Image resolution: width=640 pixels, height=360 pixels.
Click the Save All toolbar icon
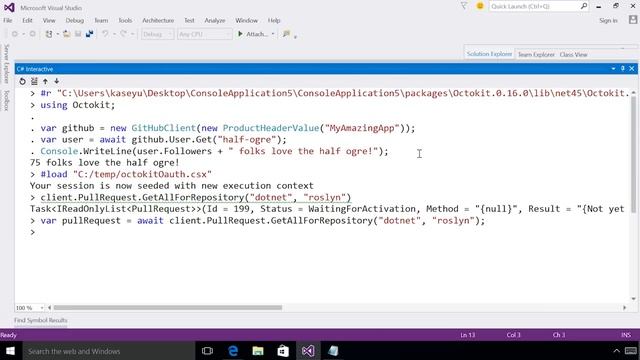coord(89,34)
